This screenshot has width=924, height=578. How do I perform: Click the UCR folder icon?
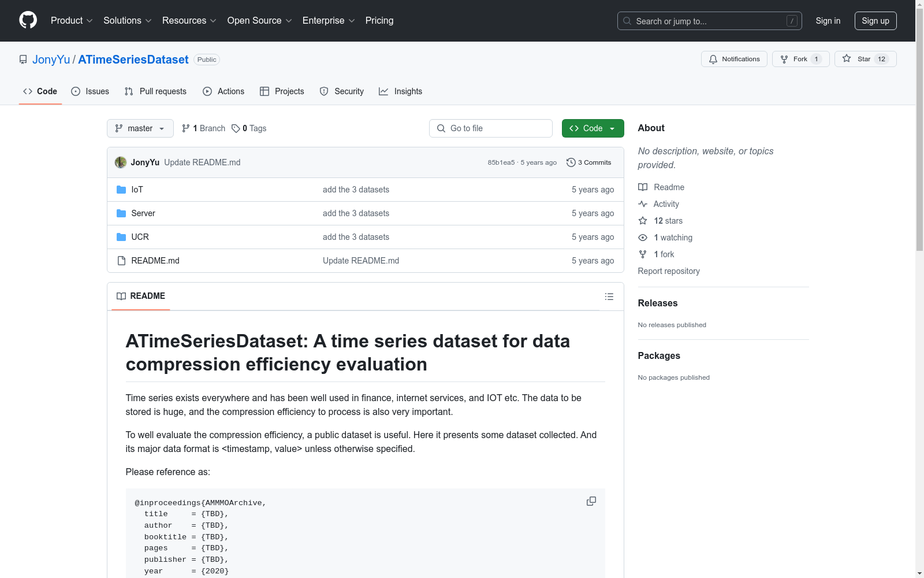(x=121, y=237)
